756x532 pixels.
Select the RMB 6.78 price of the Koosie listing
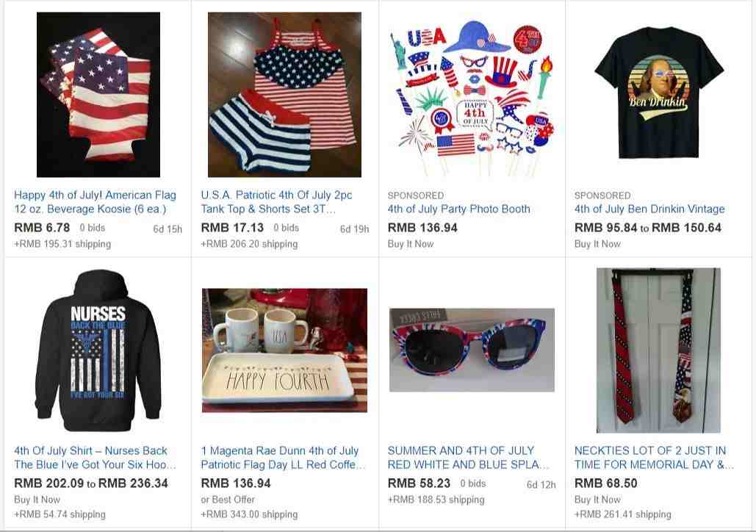click(42, 228)
